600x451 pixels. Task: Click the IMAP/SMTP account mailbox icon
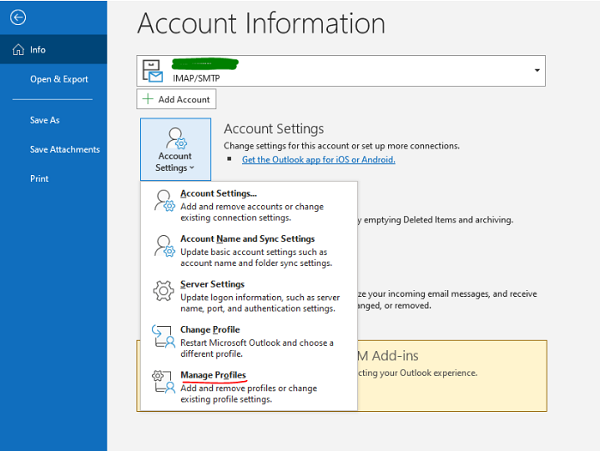(152, 71)
